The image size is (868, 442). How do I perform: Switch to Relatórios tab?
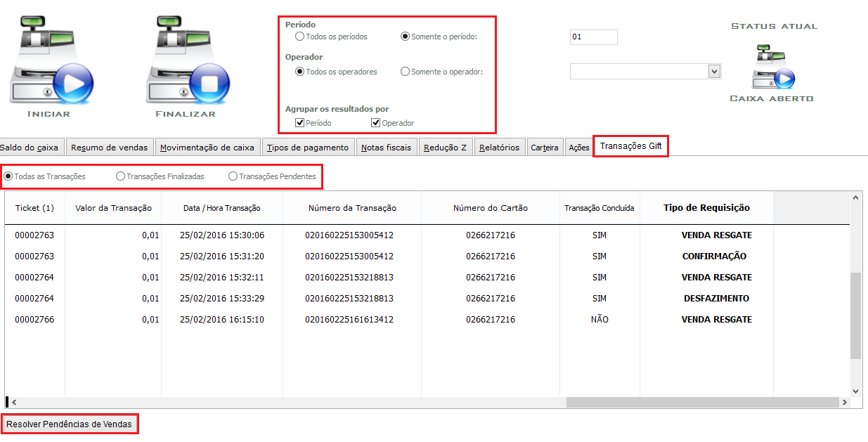(500, 148)
